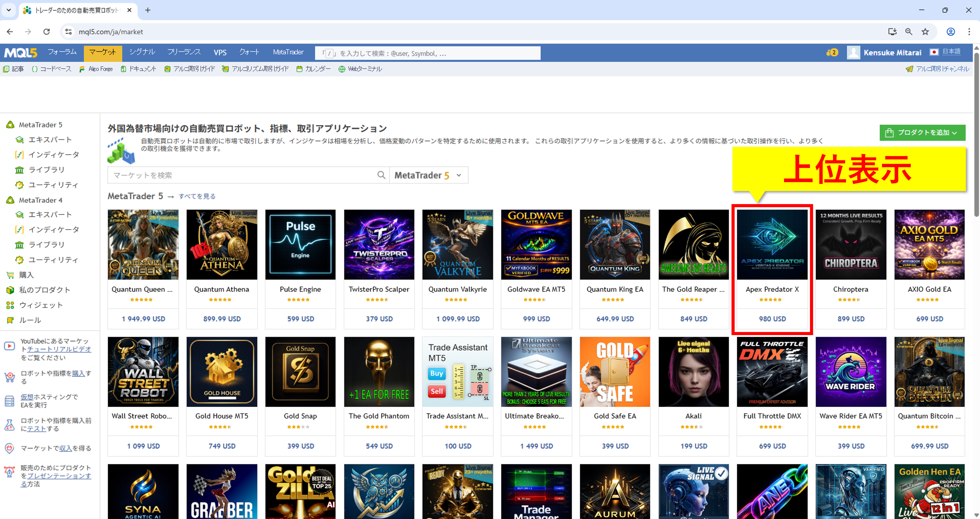Open the Trade Assistant MT5 product thumbnail

coord(458,372)
